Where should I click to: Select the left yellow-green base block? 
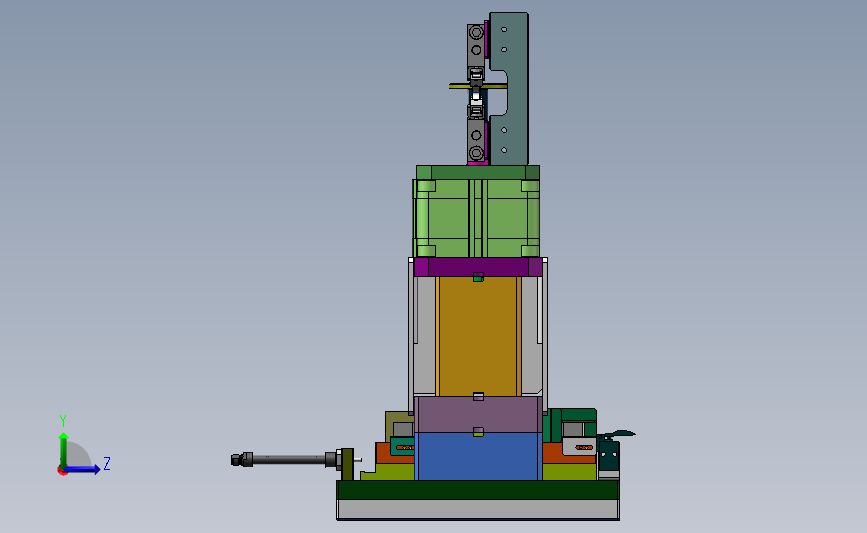394,472
